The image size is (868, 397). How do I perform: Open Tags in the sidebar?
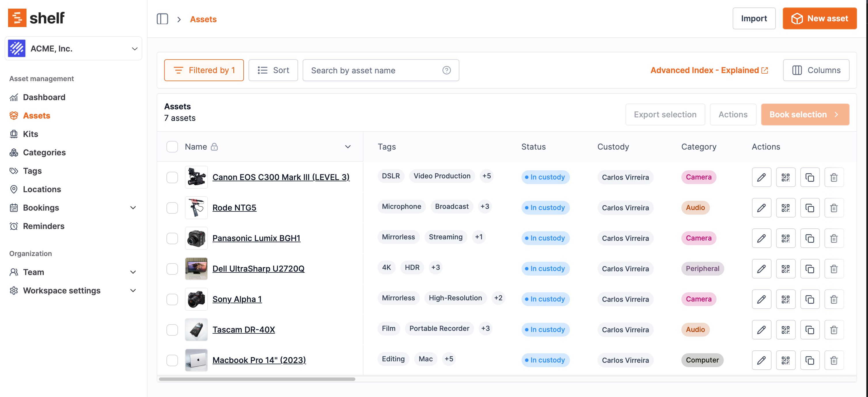(32, 171)
